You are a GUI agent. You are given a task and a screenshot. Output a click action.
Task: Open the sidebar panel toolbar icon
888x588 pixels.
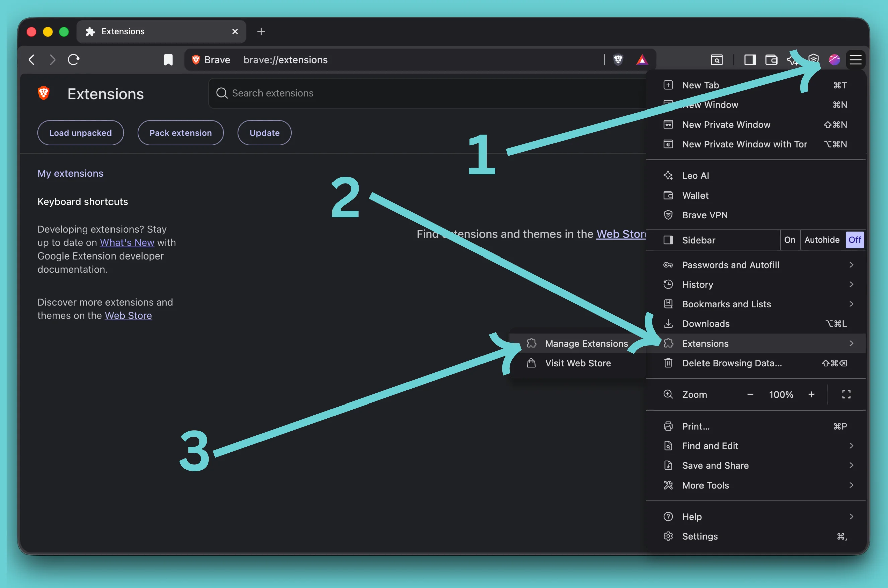750,60
